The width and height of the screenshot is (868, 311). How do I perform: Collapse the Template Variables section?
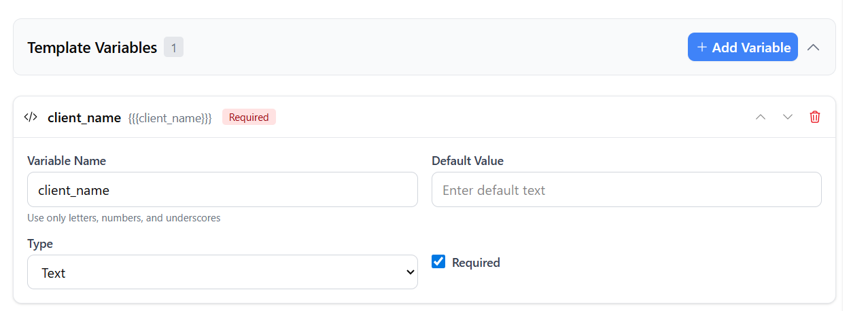(813, 48)
